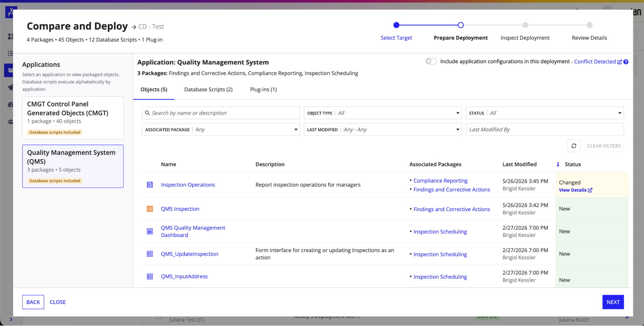
Task: Click the magnifier icon in the search box
Action: pos(147,113)
